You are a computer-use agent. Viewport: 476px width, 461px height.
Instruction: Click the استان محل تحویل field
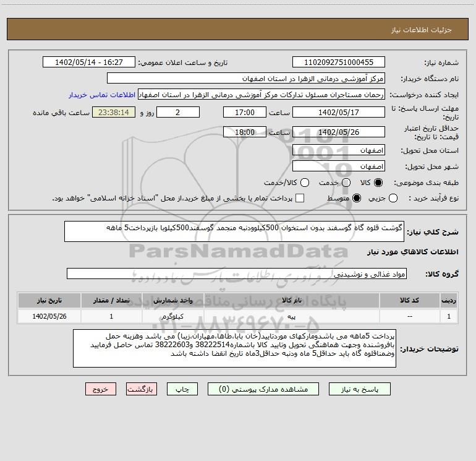pyautogui.click(x=339, y=150)
